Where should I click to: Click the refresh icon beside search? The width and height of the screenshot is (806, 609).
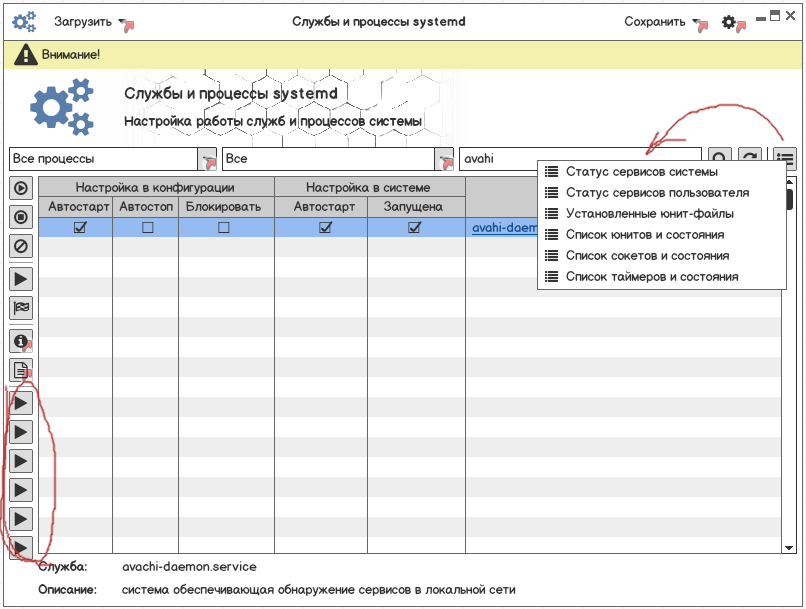(749, 159)
